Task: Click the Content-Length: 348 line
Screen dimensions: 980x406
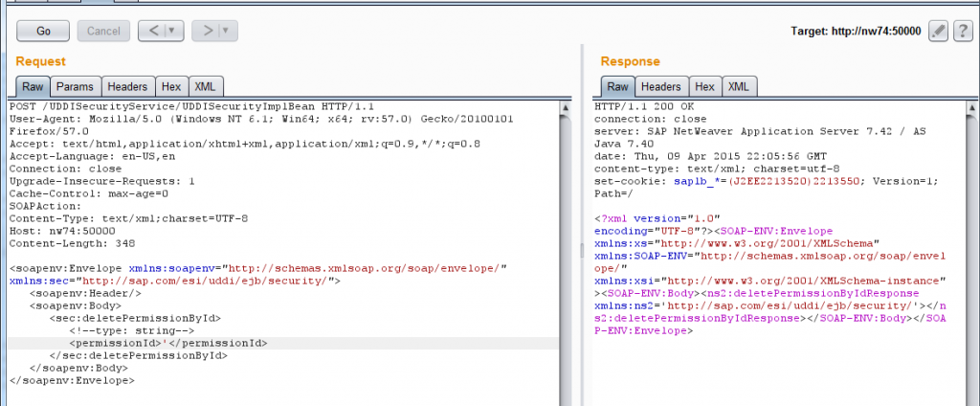Action: tap(73, 243)
